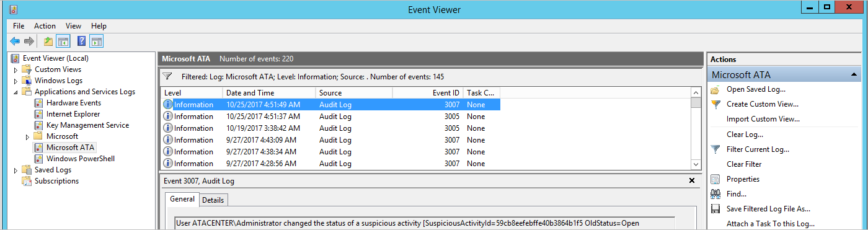Open the File menu

(19, 26)
